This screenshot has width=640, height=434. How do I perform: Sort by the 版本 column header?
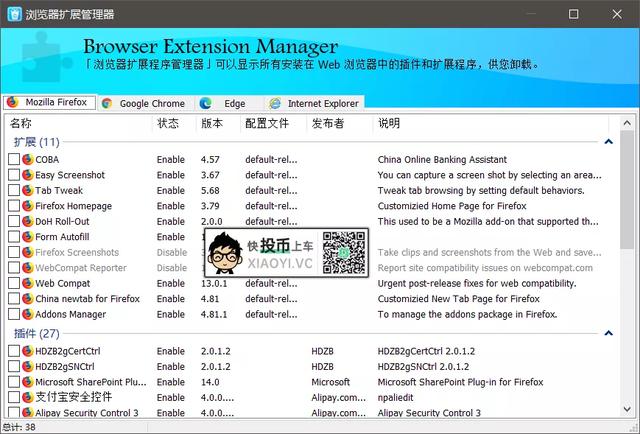pyautogui.click(x=219, y=123)
